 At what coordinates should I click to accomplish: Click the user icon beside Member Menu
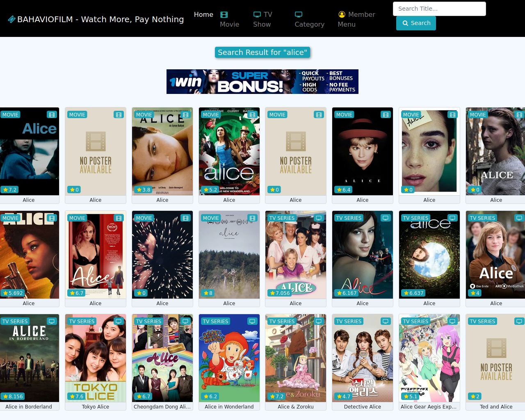[x=342, y=15]
